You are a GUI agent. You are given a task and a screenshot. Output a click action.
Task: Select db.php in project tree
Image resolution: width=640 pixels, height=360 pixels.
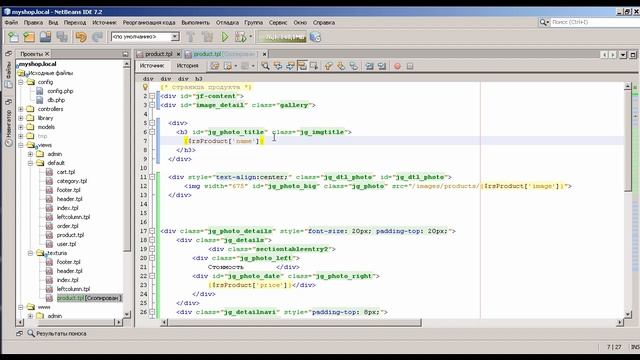click(x=56, y=100)
